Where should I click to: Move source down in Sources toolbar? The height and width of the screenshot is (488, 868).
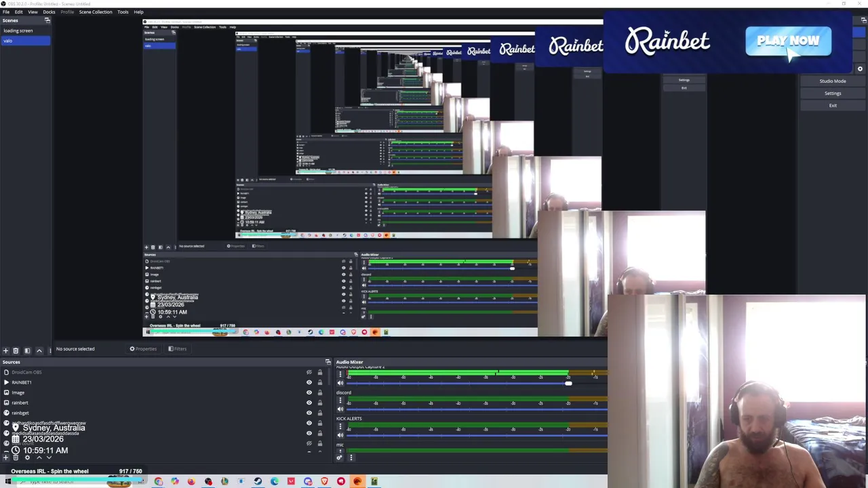click(49, 457)
